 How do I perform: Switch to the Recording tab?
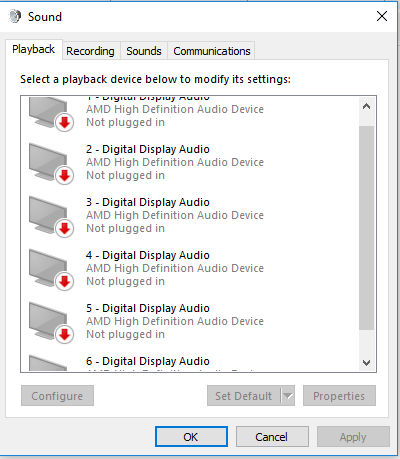[x=90, y=51]
